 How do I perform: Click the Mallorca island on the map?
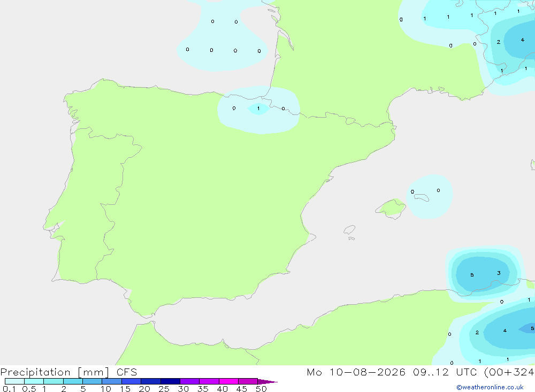[391, 208]
